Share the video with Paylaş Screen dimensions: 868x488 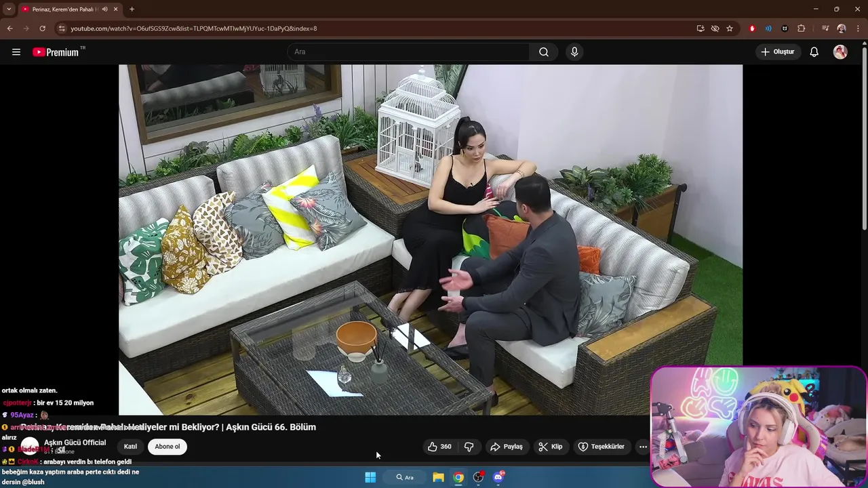click(x=507, y=447)
